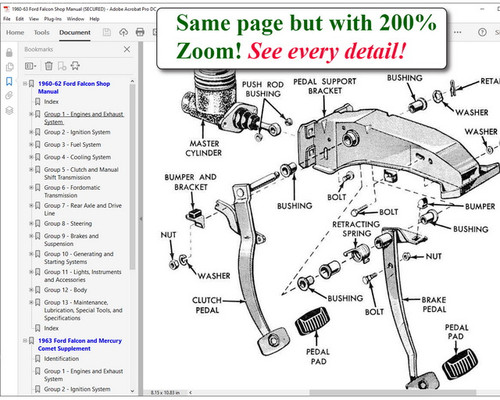Click the Bookmarks panel icon

click(9, 81)
